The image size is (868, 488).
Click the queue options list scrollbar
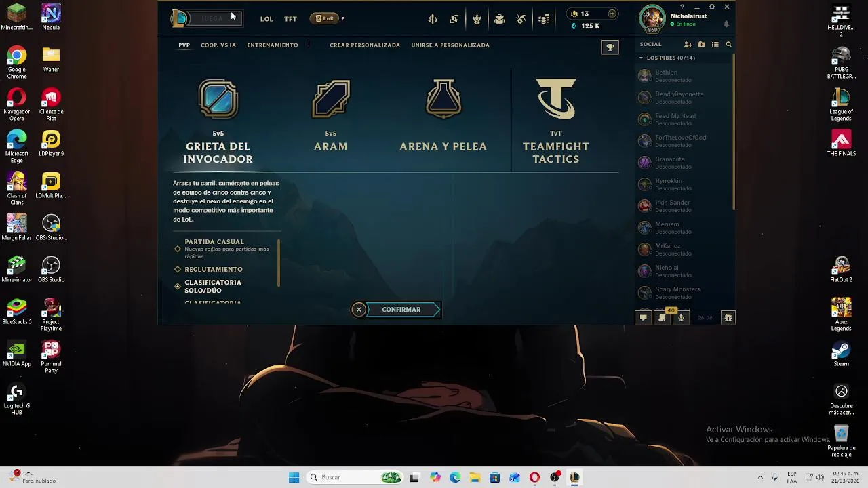[279, 262]
